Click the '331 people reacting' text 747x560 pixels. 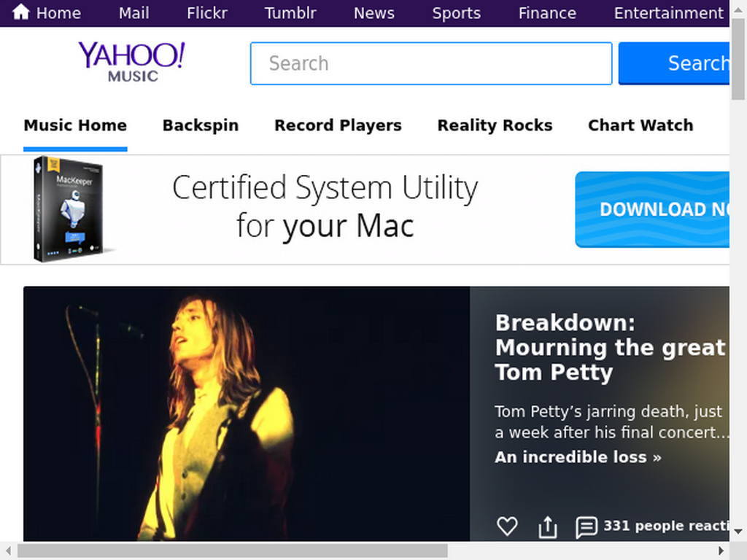coord(666,526)
